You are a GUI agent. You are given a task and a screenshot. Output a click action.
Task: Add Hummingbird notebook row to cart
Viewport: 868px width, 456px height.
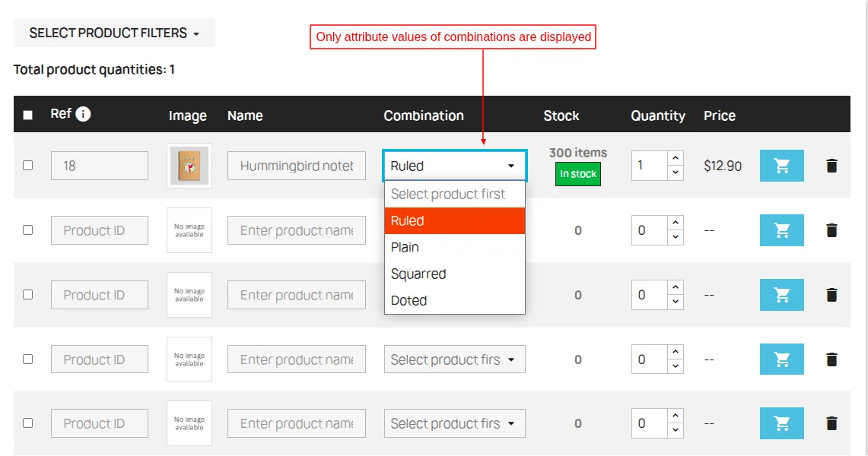point(781,166)
